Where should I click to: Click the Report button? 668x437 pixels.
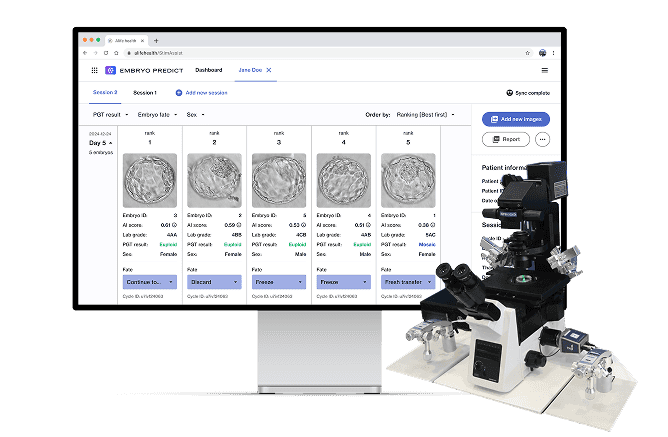(506, 139)
